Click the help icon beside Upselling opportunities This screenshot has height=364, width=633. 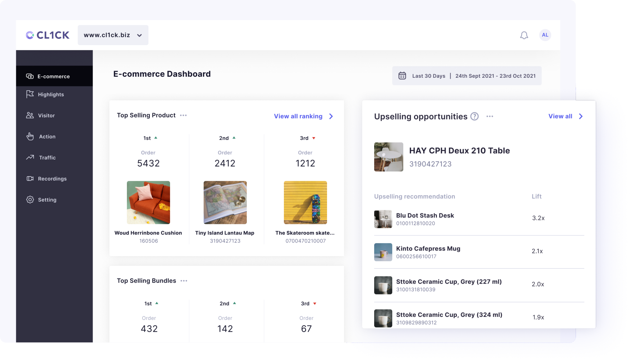coord(474,116)
